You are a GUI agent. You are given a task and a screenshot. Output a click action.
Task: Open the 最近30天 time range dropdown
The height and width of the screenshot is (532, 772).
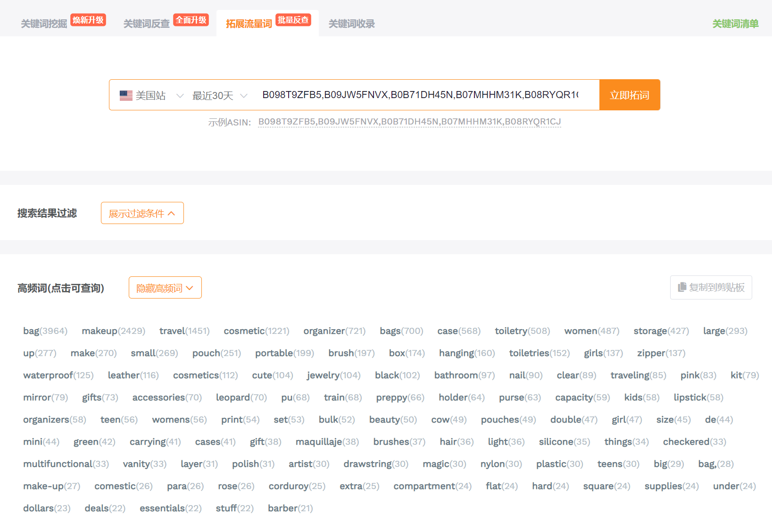point(220,95)
